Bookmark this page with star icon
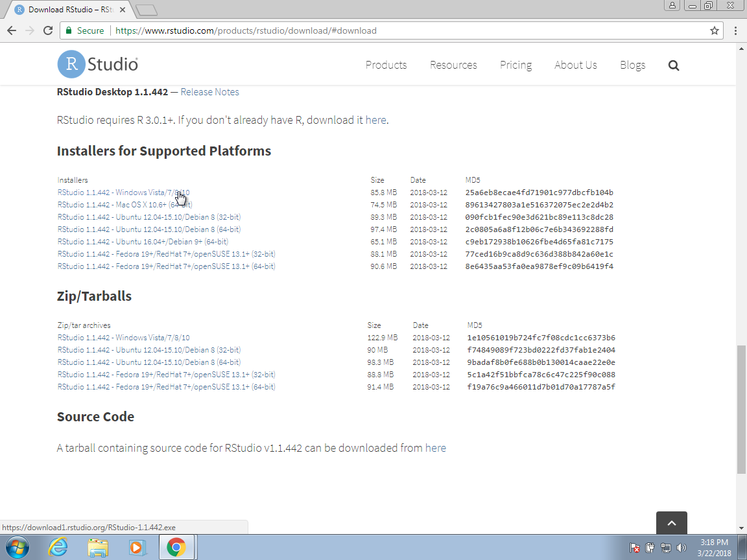The height and width of the screenshot is (560, 747). point(714,30)
